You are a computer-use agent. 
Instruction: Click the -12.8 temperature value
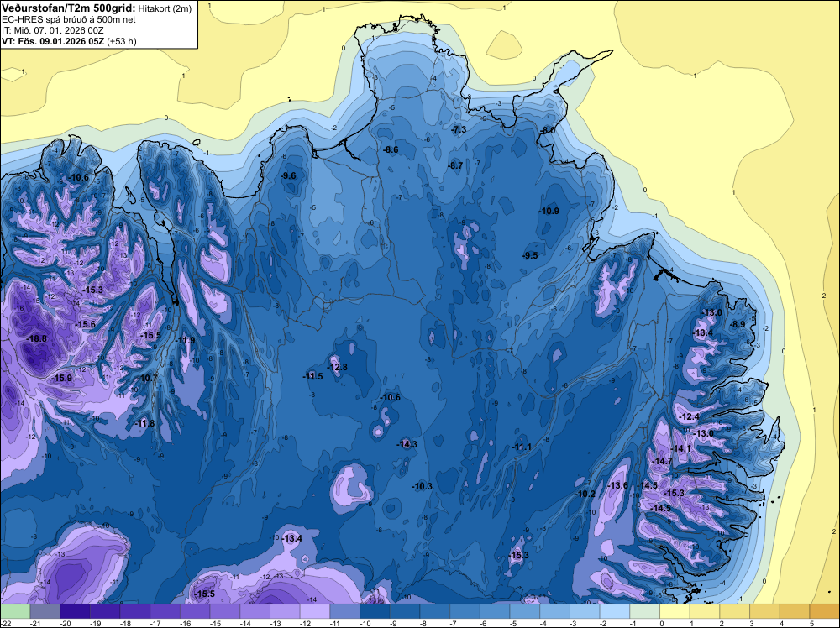pos(338,367)
